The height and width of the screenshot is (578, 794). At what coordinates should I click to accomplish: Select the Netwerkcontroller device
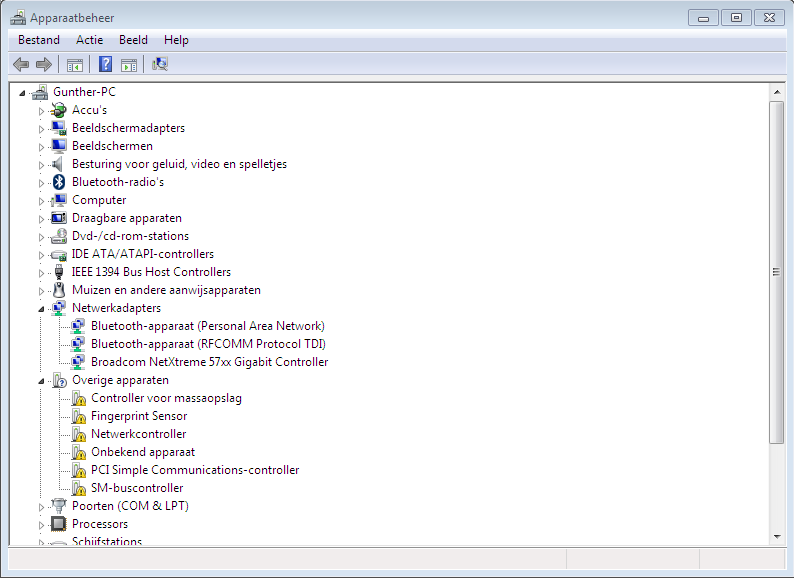139,434
